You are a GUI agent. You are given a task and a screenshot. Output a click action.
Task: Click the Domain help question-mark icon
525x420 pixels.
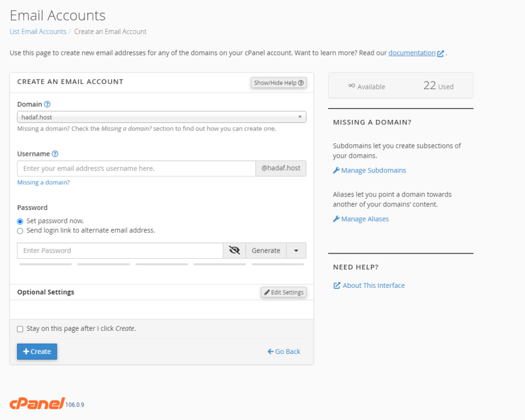click(47, 104)
